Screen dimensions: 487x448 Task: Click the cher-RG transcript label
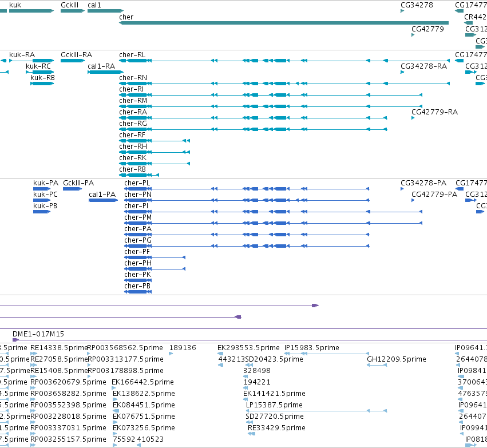click(x=133, y=124)
